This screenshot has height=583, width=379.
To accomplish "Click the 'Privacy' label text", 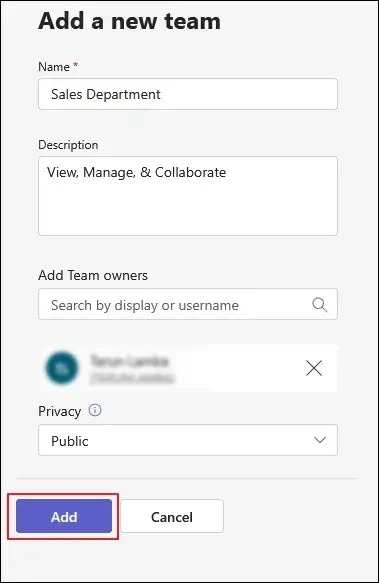I will click(x=60, y=411).
